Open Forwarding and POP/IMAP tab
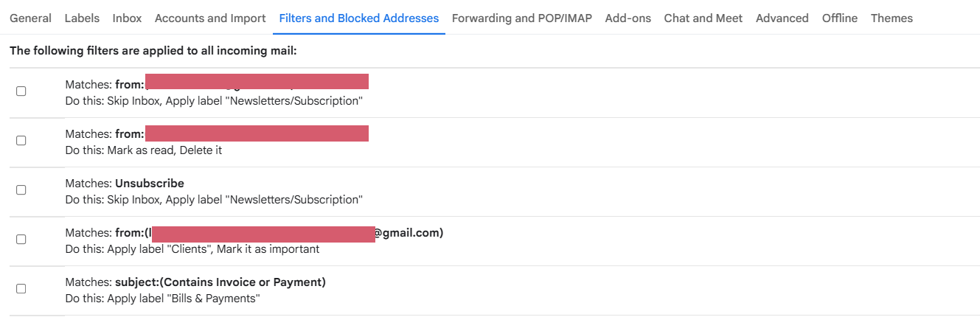Viewport: 980px width, 317px height. [522, 18]
